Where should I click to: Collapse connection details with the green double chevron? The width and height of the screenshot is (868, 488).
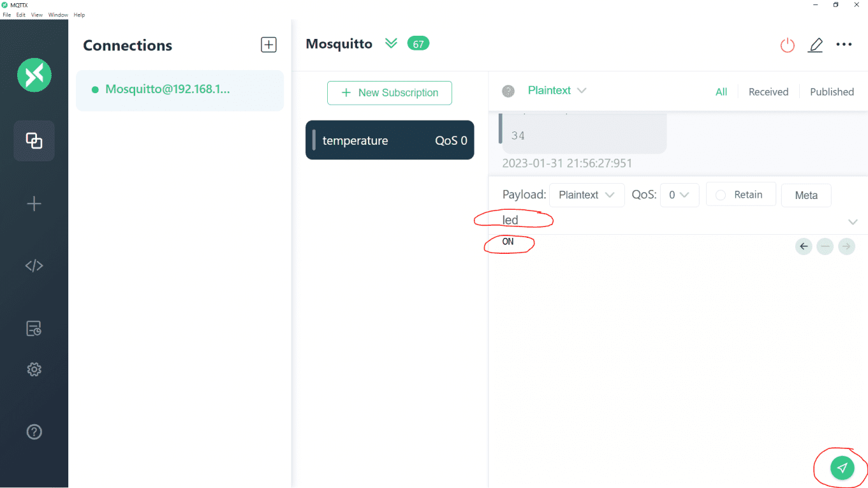click(391, 43)
